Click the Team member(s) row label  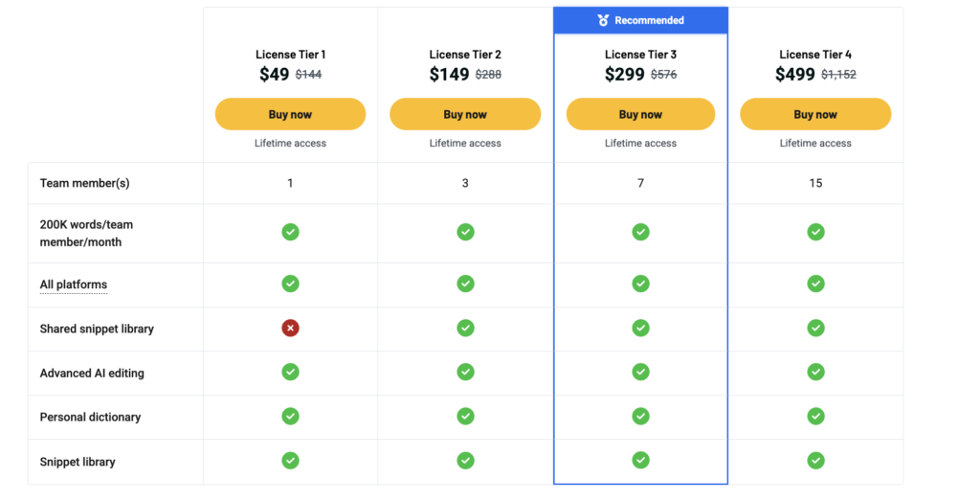pyautogui.click(x=85, y=183)
